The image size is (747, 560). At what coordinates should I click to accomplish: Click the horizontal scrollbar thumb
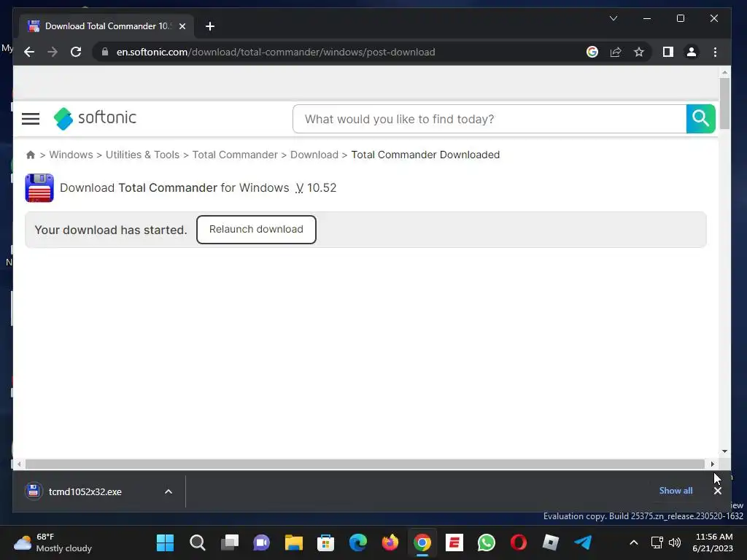click(x=365, y=464)
